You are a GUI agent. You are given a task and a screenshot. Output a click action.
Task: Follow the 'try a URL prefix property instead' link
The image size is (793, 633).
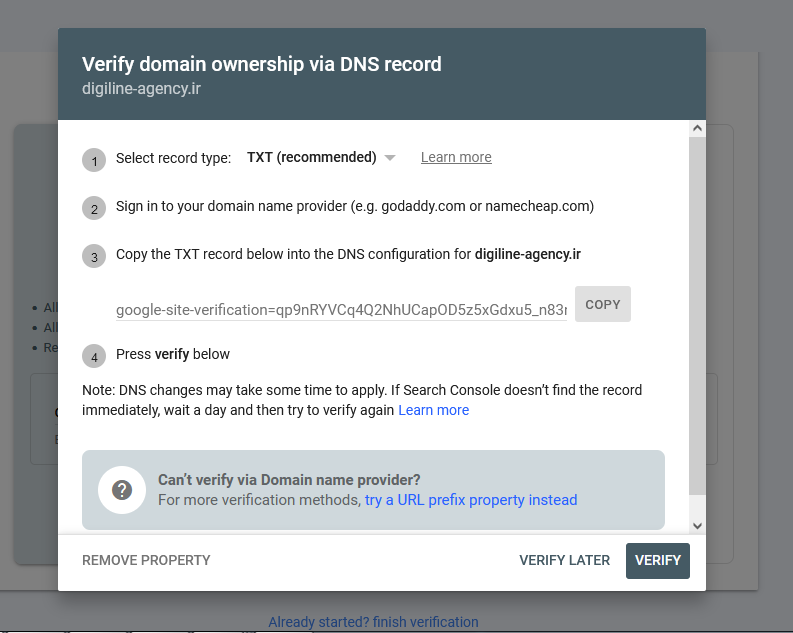coord(471,500)
